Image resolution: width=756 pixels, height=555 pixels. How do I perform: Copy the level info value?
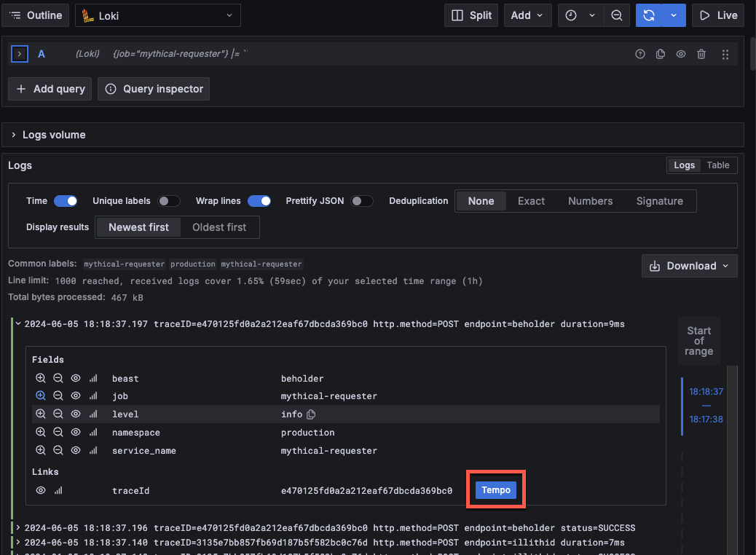tap(311, 414)
